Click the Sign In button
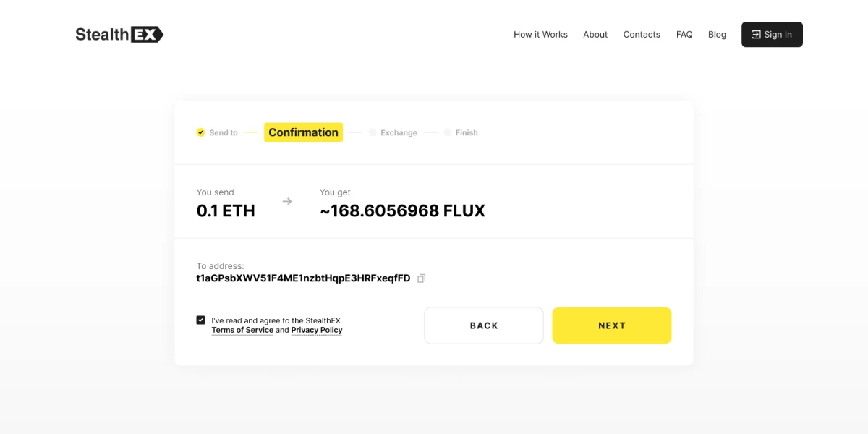 tap(772, 34)
